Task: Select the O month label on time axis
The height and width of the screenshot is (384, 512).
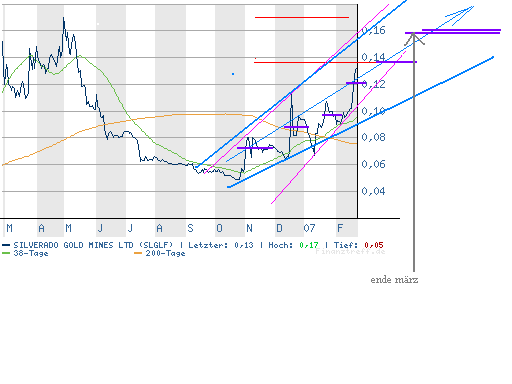Action: pos(219,228)
